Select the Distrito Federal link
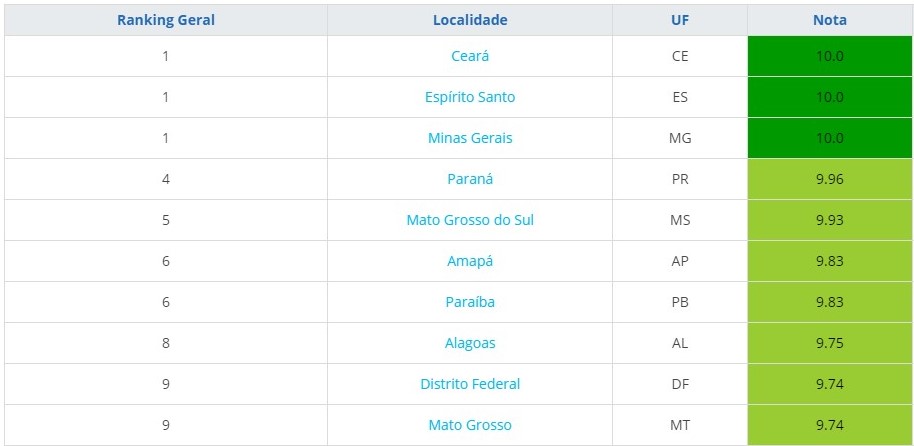The width and height of the screenshot is (914, 446). (x=470, y=384)
